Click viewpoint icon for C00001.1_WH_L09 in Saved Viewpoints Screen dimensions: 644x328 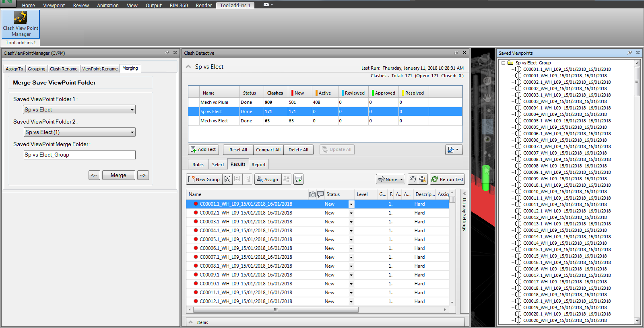518,69
